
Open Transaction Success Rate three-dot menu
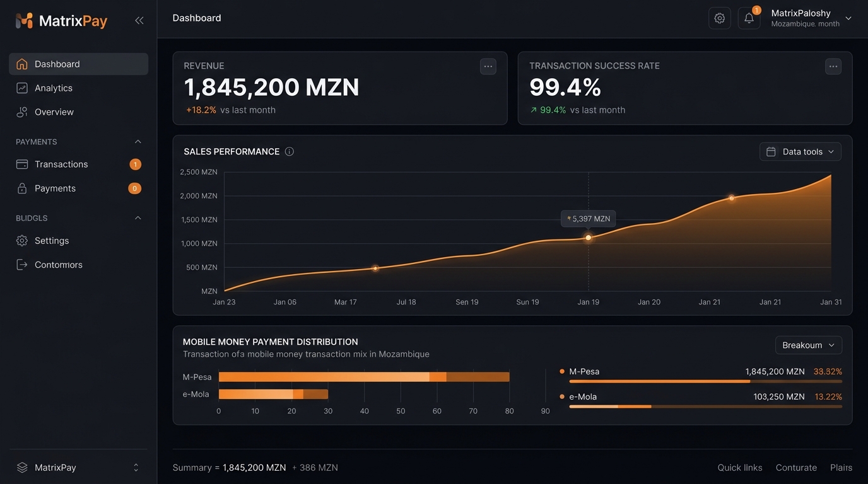(x=833, y=66)
